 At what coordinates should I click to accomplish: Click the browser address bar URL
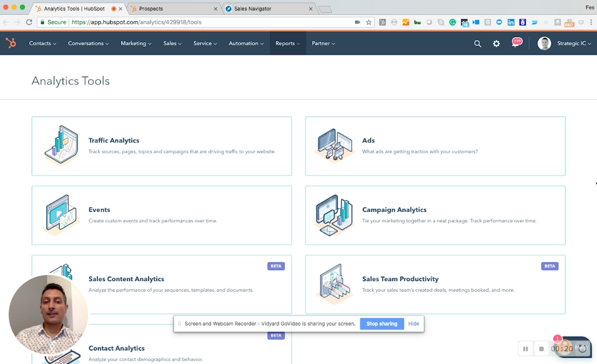[x=137, y=22]
